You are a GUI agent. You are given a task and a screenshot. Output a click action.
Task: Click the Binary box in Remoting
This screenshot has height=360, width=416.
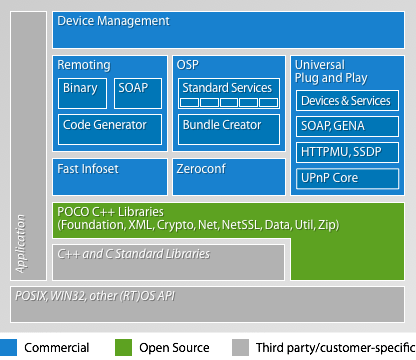tap(82, 93)
